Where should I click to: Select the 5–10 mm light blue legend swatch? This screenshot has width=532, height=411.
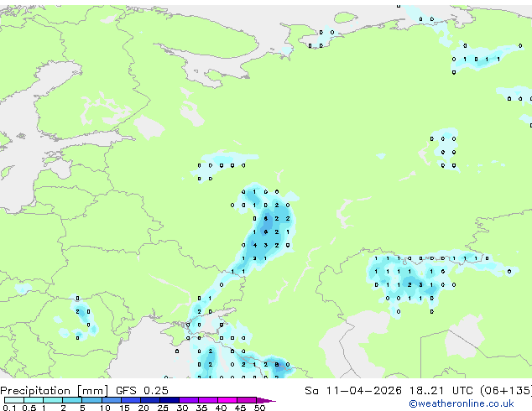tap(91, 400)
